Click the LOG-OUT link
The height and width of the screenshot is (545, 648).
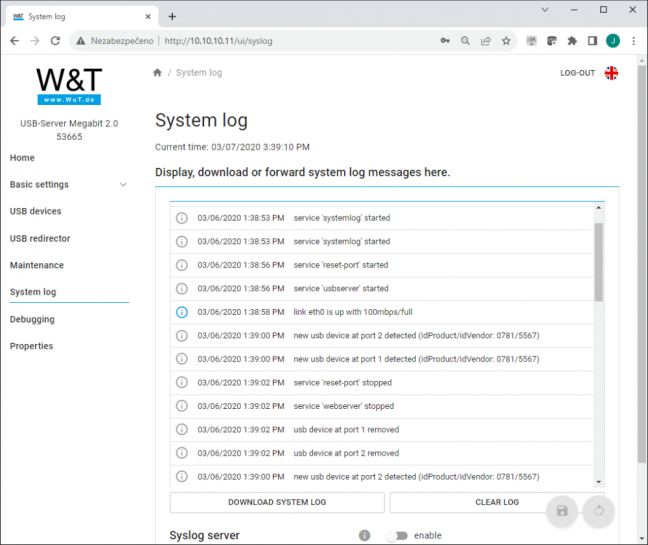(x=577, y=73)
